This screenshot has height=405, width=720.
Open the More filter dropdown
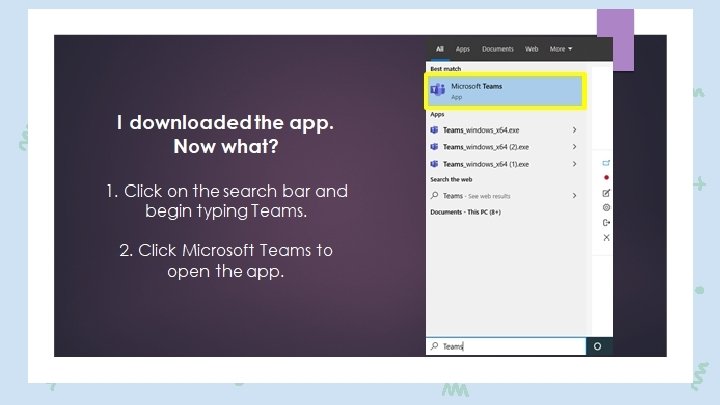click(x=561, y=49)
